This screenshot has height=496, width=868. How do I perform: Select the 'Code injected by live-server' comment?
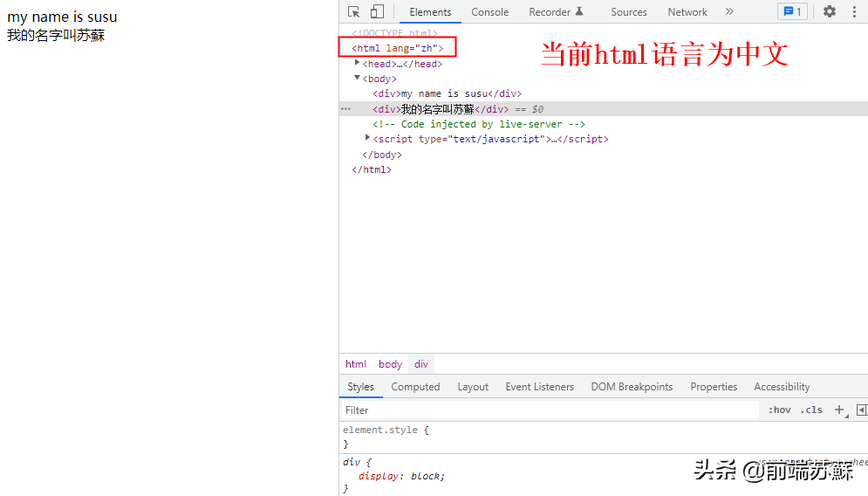pos(479,124)
